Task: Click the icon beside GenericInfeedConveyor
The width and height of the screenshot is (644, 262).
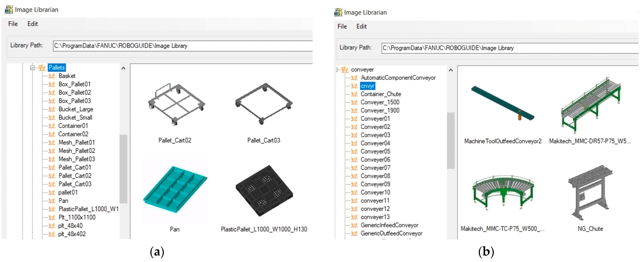Action: click(354, 225)
